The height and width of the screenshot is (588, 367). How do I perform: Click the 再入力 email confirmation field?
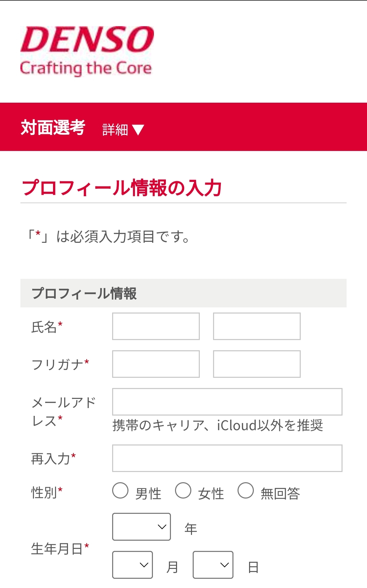(227, 458)
